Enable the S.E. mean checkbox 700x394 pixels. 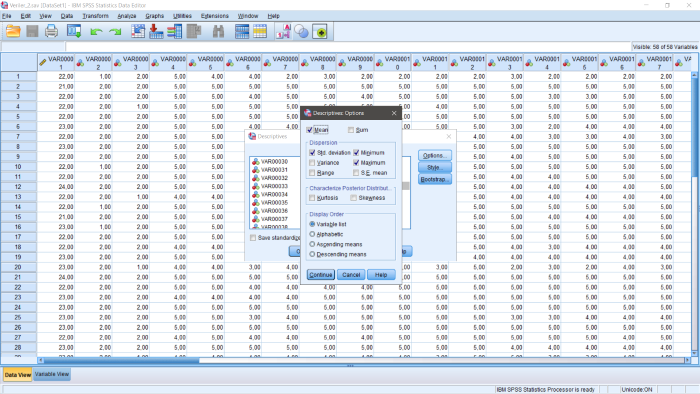tap(356, 173)
